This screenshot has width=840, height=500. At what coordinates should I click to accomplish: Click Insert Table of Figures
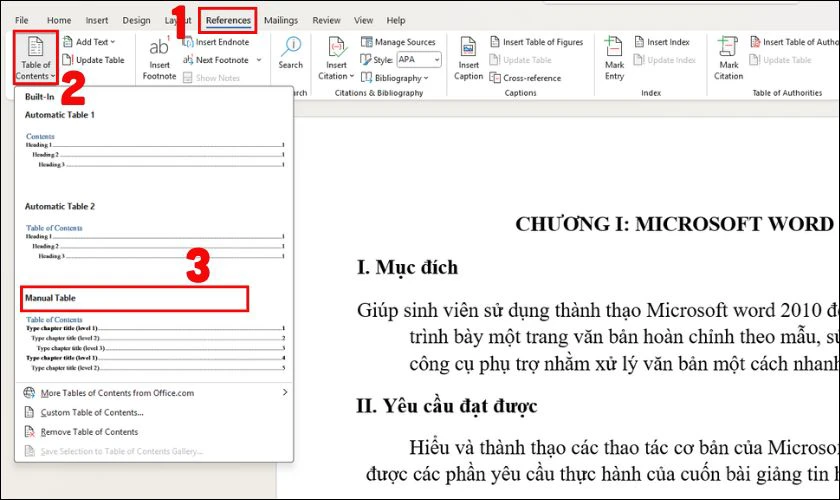tap(536, 42)
